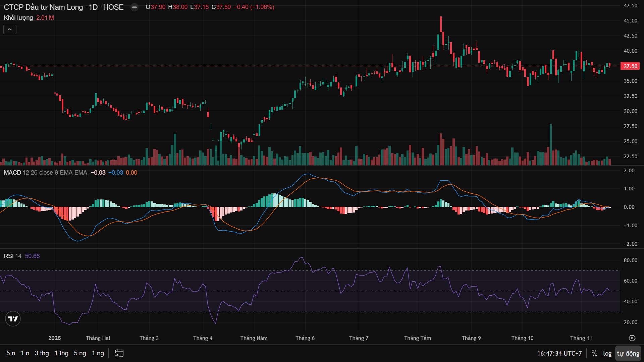Switch to 3 thg range
Screen dimensions: 644x362
(x=42, y=353)
